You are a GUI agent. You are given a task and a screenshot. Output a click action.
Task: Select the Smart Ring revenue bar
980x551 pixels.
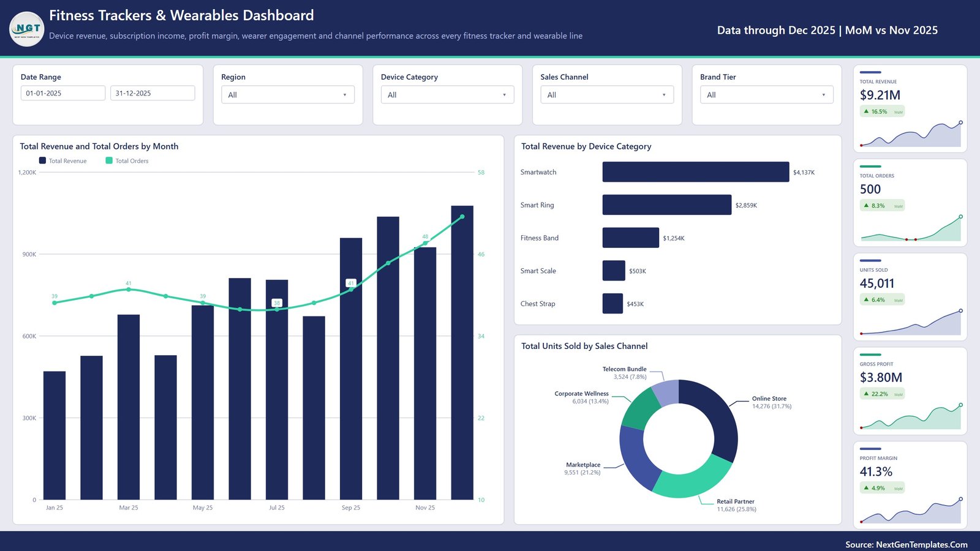coord(667,205)
